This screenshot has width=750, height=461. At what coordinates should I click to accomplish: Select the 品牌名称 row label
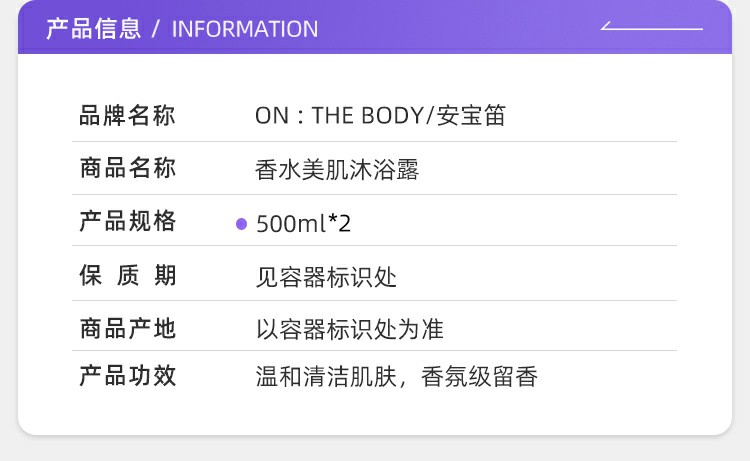coord(127,116)
